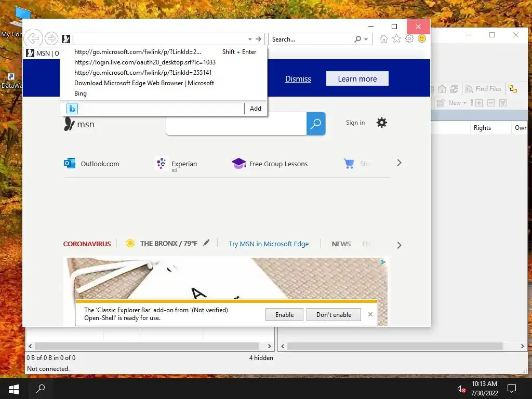Click Find Files in background window
Viewport: 532px width, 399px height.
(x=483, y=89)
